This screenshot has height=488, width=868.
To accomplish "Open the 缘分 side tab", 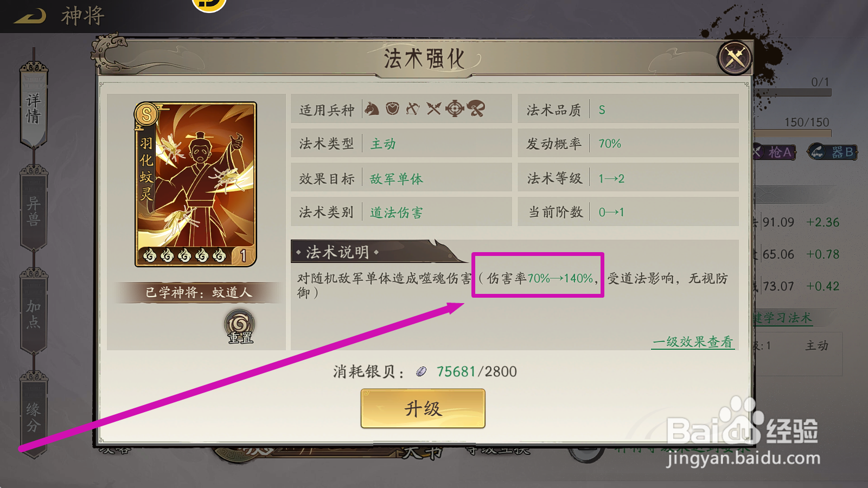I will [x=34, y=416].
